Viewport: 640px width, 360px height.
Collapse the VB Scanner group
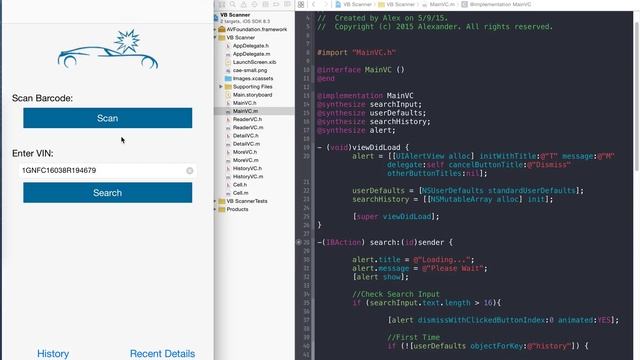point(215,38)
